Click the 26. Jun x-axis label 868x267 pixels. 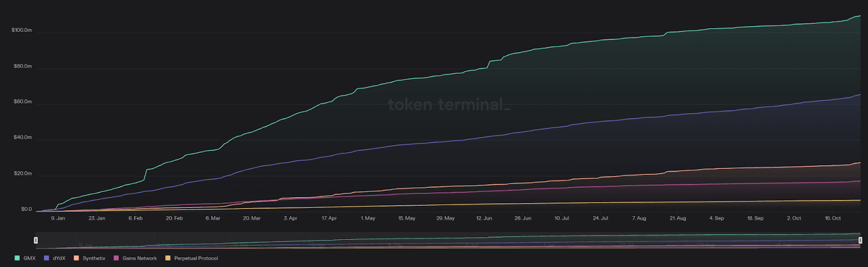(523, 218)
